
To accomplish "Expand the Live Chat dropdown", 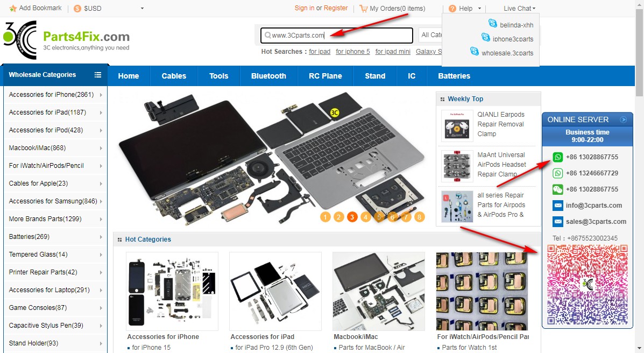I will (520, 8).
